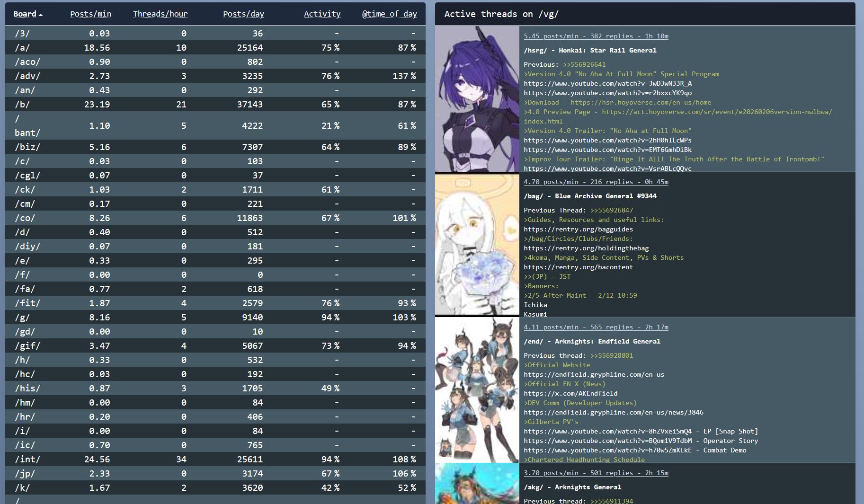Select the /fit/ board row
Image resolution: width=864 pixels, height=504 pixels.
[x=215, y=303]
